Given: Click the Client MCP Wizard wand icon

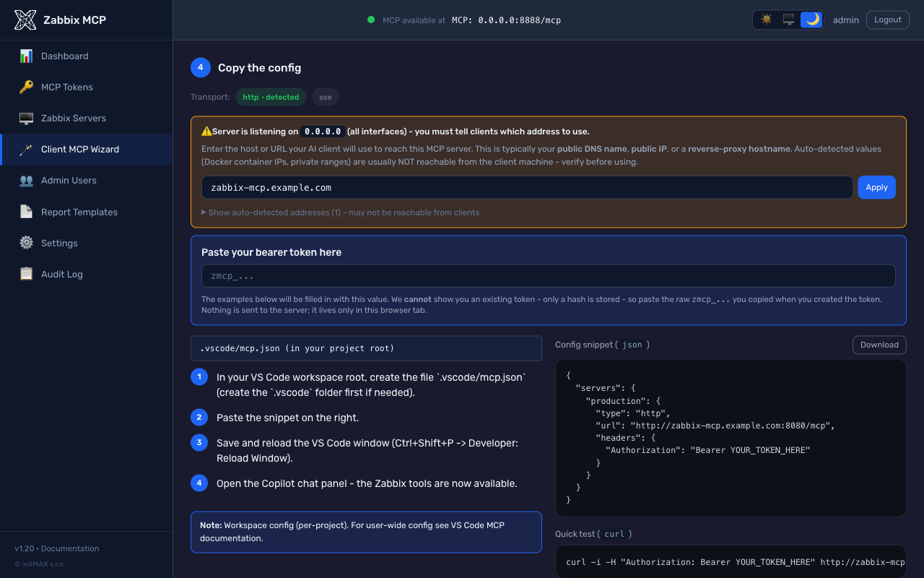Looking at the screenshot, I should tap(27, 149).
